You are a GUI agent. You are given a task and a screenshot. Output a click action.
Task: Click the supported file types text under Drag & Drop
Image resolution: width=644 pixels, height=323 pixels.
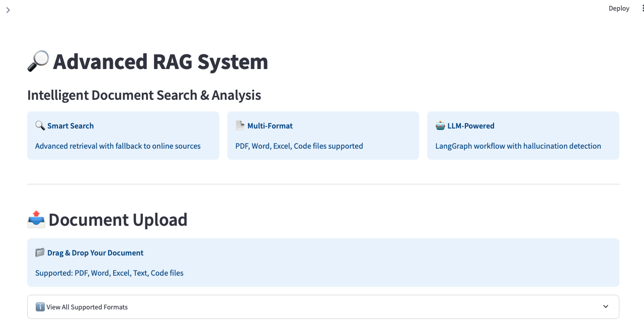pos(109,273)
